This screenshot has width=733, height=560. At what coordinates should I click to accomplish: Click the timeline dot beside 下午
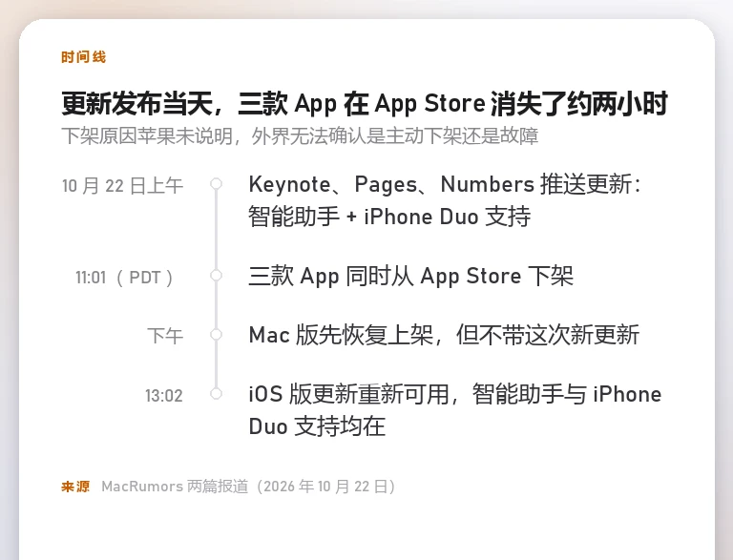[x=216, y=334]
